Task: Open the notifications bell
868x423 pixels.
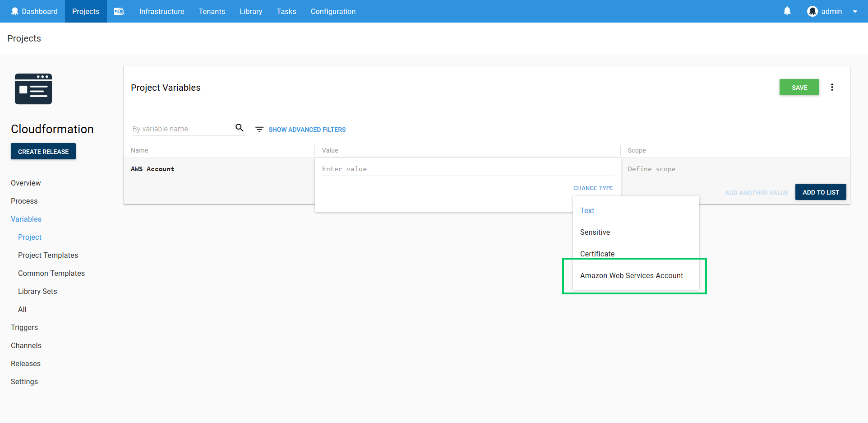Action: pyautogui.click(x=787, y=11)
